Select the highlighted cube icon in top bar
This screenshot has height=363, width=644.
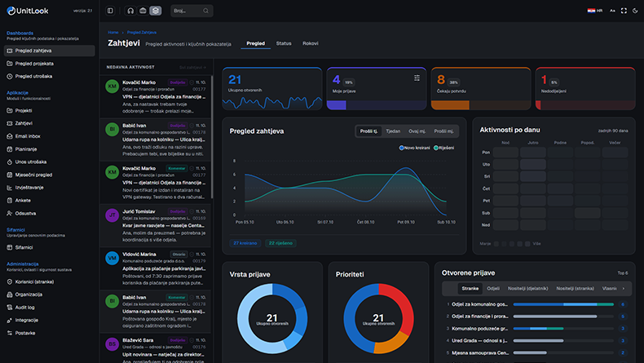point(155,11)
